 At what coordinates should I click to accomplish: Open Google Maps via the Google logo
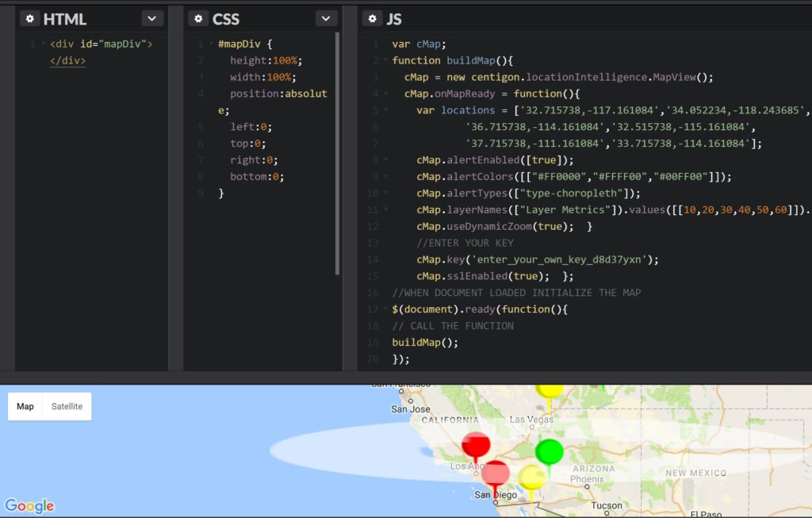[x=30, y=505]
